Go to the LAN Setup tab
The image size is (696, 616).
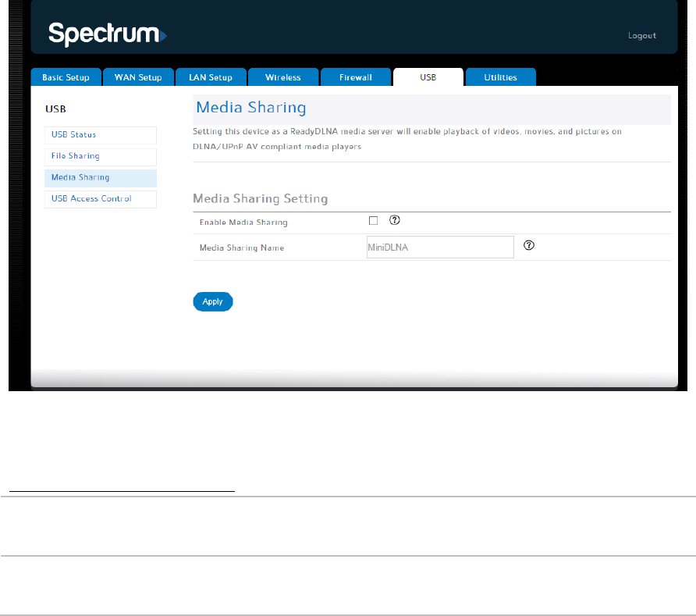[211, 77]
